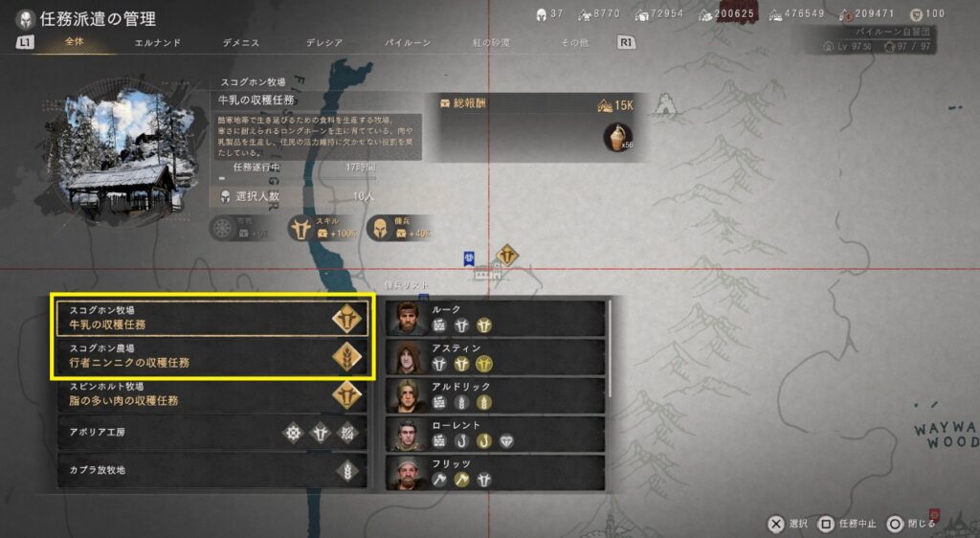The image size is (980, 538).
Task: Click wheat icon on スコグホン農場 row
Action: (x=346, y=357)
